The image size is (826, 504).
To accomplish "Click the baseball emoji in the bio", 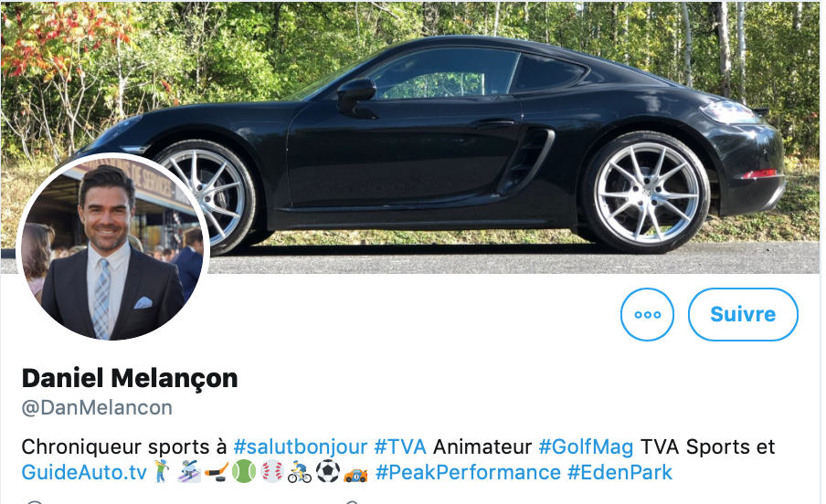I will (x=271, y=471).
